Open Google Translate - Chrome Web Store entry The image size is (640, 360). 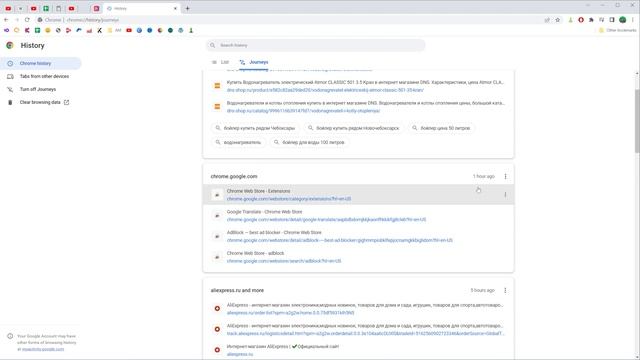358,216
